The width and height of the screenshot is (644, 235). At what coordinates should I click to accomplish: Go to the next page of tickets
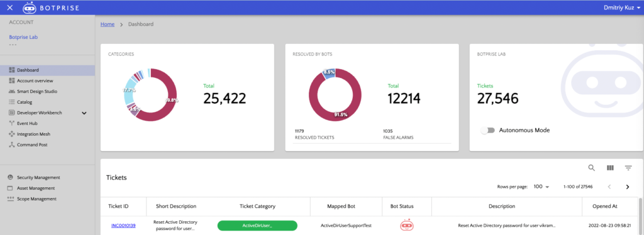coord(627,187)
